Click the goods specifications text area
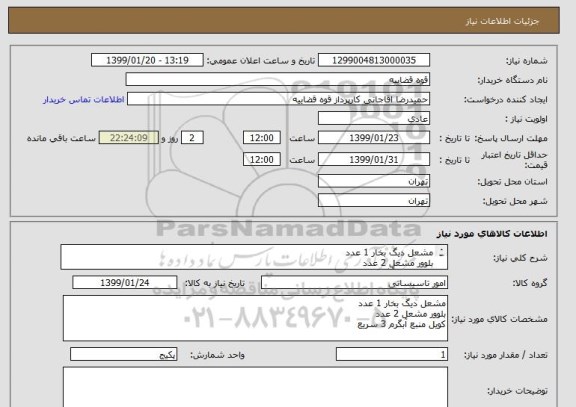 click(x=255, y=318)
